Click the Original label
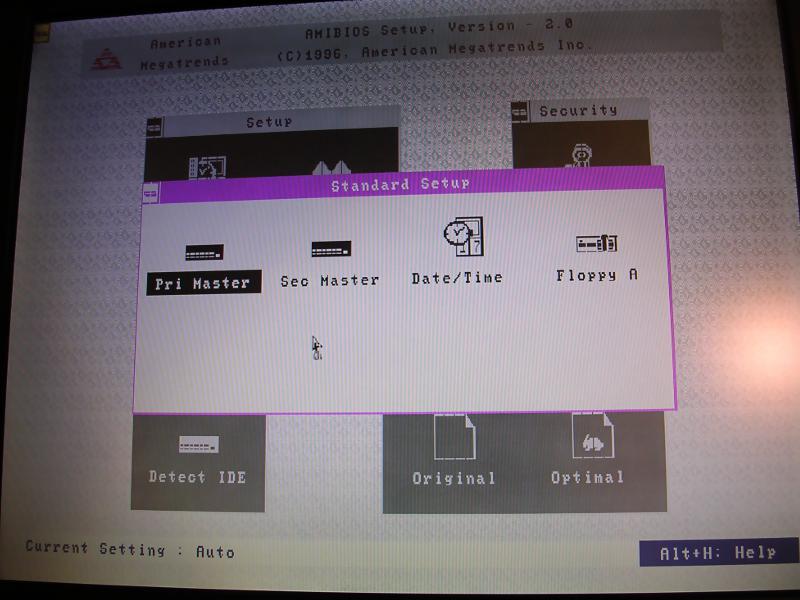800x600 pixels. 454,478
